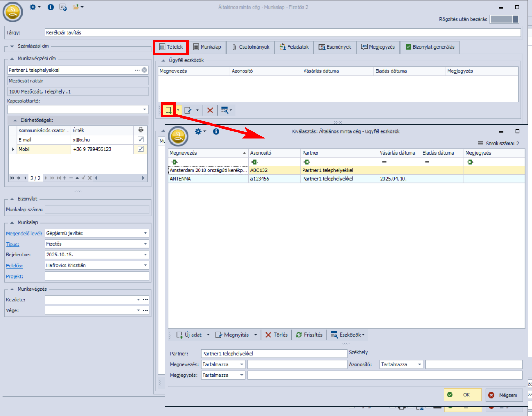
Task: Click the add new item icon under Ügyfél eszközök
Action: tap(169, 110)
